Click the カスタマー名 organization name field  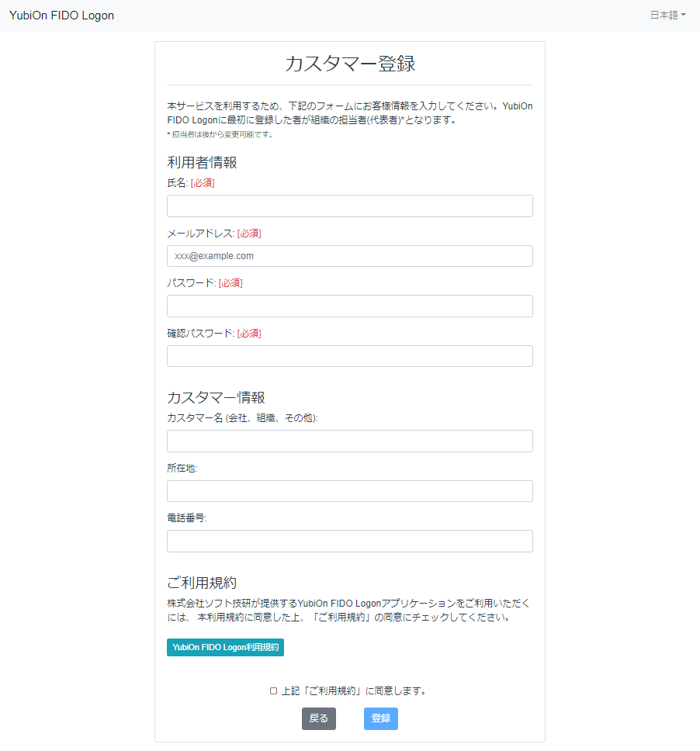coord(350,441)
